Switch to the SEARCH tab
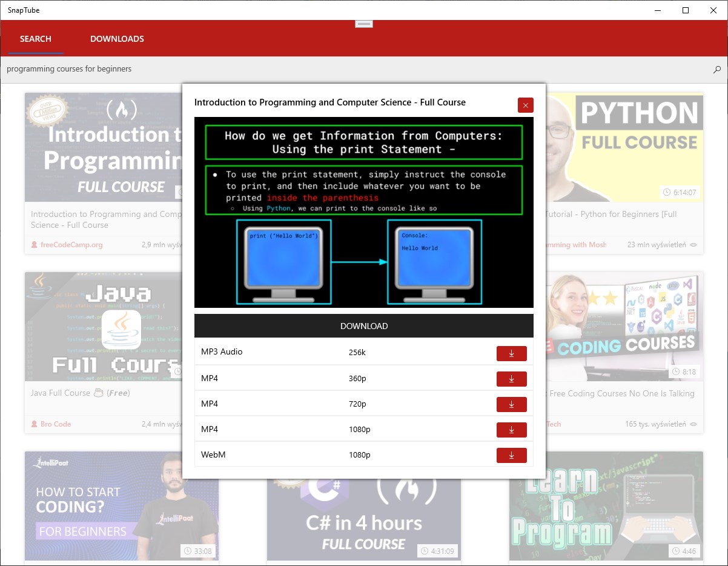Screen dimensions: 728x566 [35, 38]
